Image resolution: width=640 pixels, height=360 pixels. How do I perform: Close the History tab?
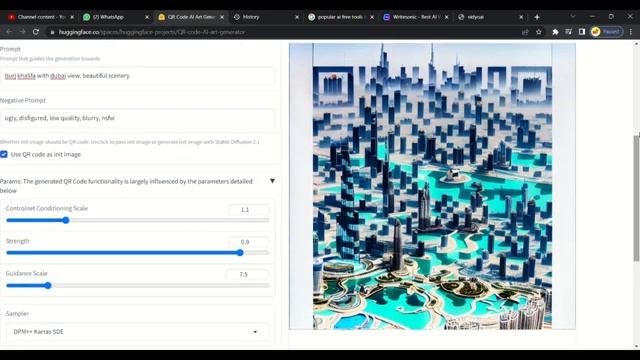tap(297, 17)
